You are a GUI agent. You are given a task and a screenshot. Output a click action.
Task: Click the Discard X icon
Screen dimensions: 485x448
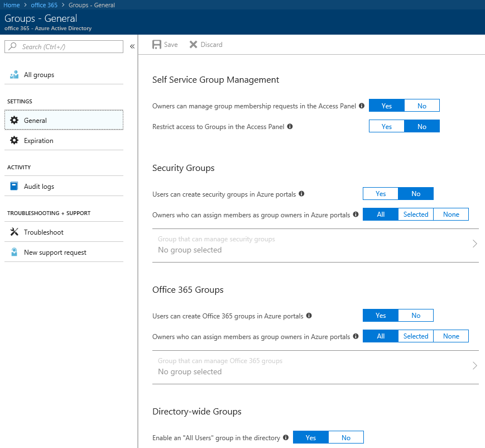coord(194,45)
